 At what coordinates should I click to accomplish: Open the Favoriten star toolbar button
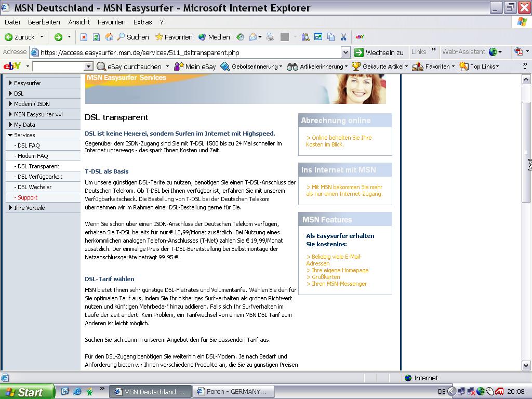(174, 37)
